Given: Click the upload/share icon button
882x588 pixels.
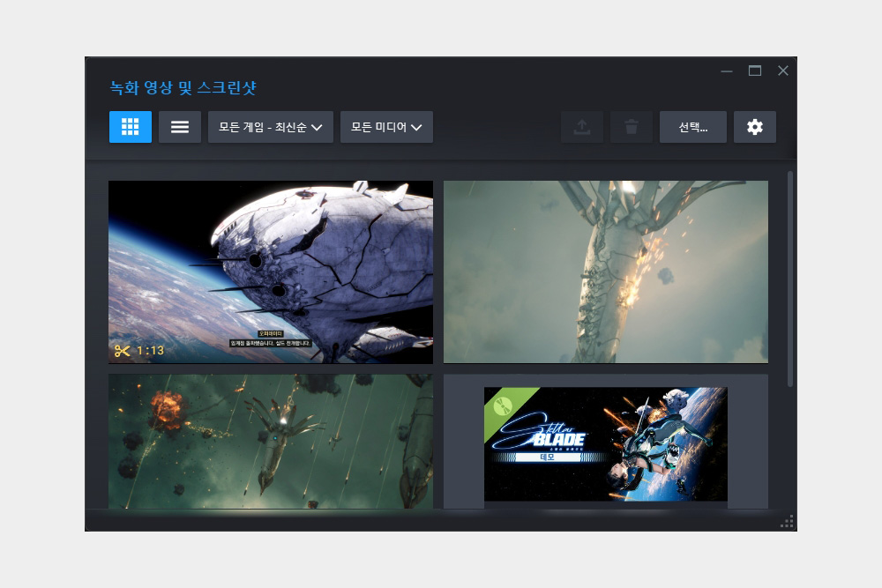Looking at the screenshot, I should coord(582,127).
